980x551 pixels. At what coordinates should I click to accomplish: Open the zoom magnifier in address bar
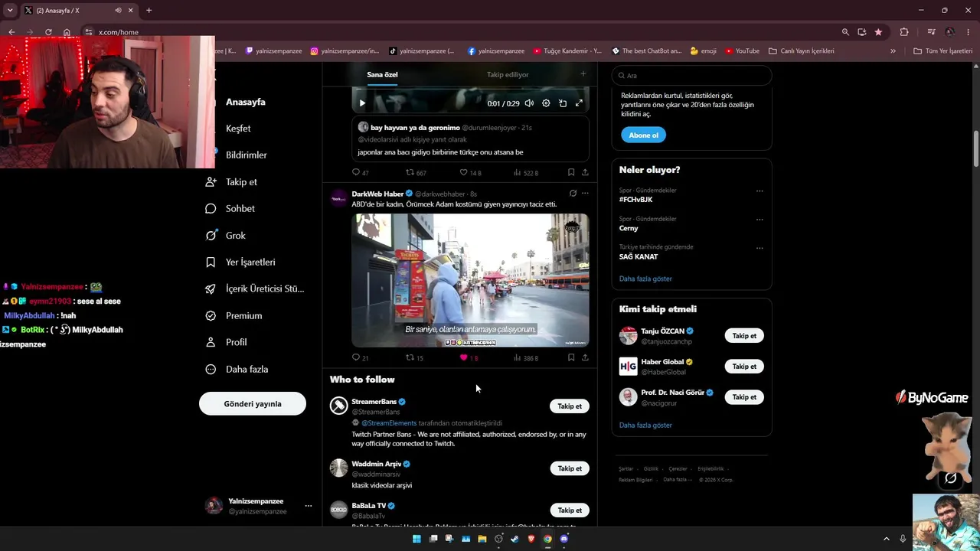coord(845,32)
